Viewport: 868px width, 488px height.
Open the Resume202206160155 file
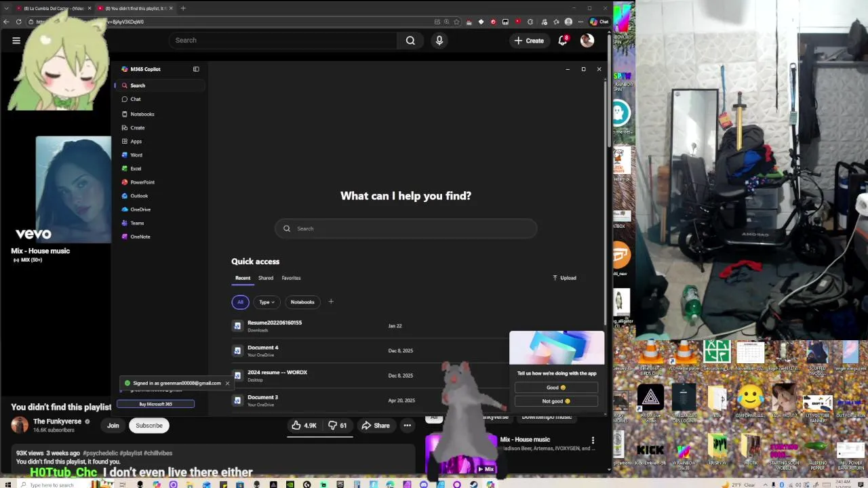[274, 323]
